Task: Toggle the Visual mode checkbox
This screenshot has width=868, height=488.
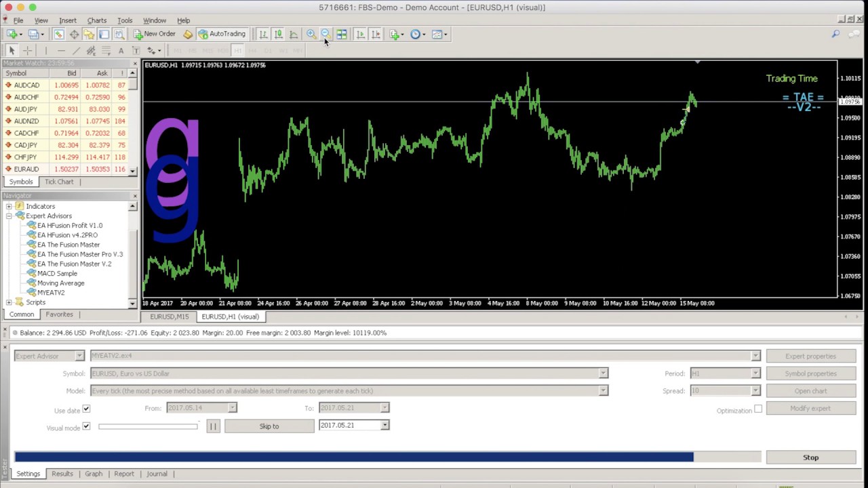Action: [86, 427]
